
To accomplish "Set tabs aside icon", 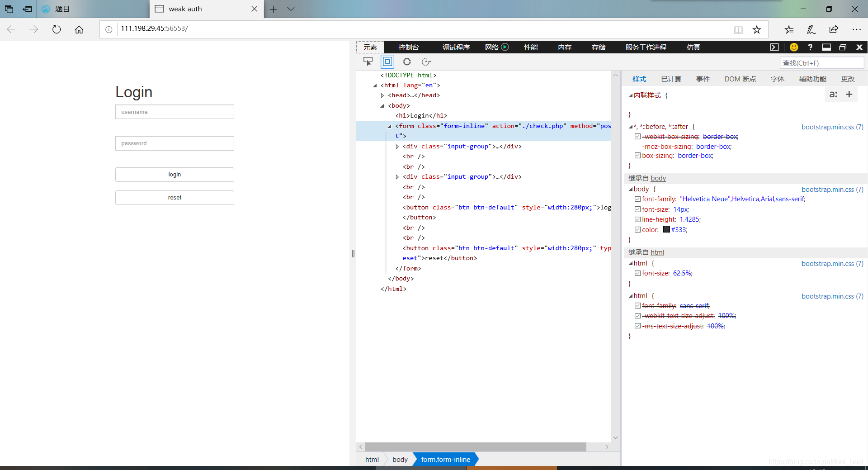I will (x=27, y=9).
